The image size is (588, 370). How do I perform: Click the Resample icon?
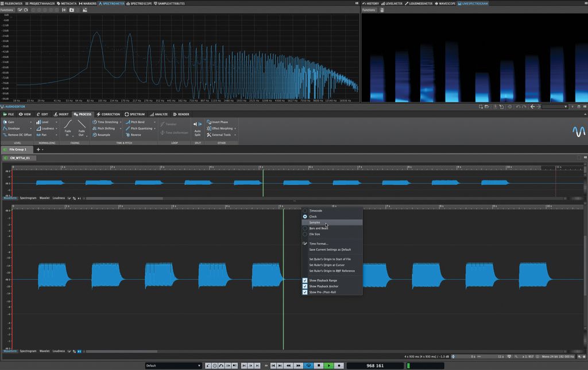pyautogui.click(x=94, y=134)
